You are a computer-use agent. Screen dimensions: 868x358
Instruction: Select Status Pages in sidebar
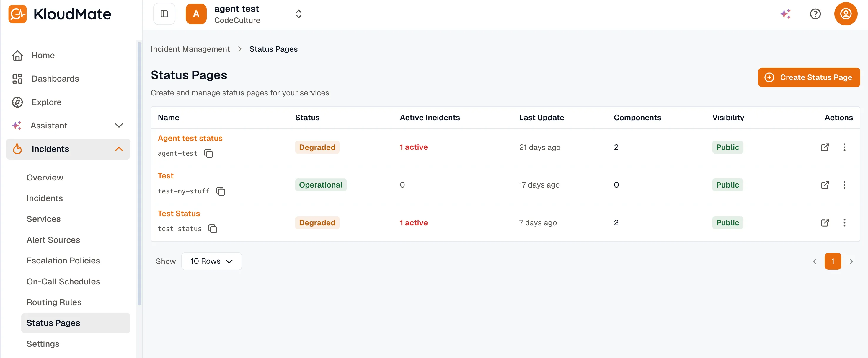[76, 323]
